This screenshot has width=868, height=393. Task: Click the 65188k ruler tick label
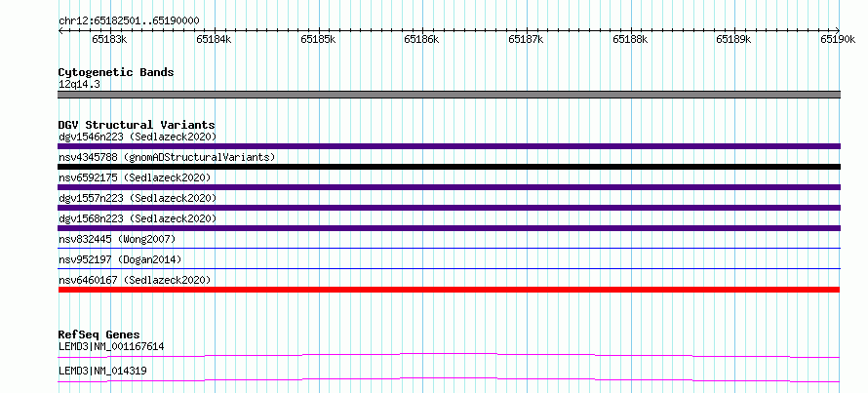click(630, 39)
